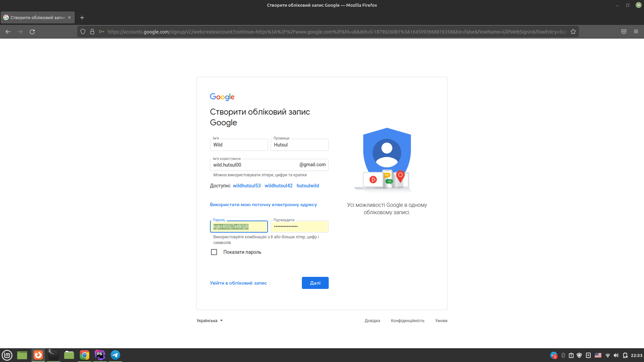Reload the current page
The width and height of the screenshot is (644, 362).
(x=32, y=32)
